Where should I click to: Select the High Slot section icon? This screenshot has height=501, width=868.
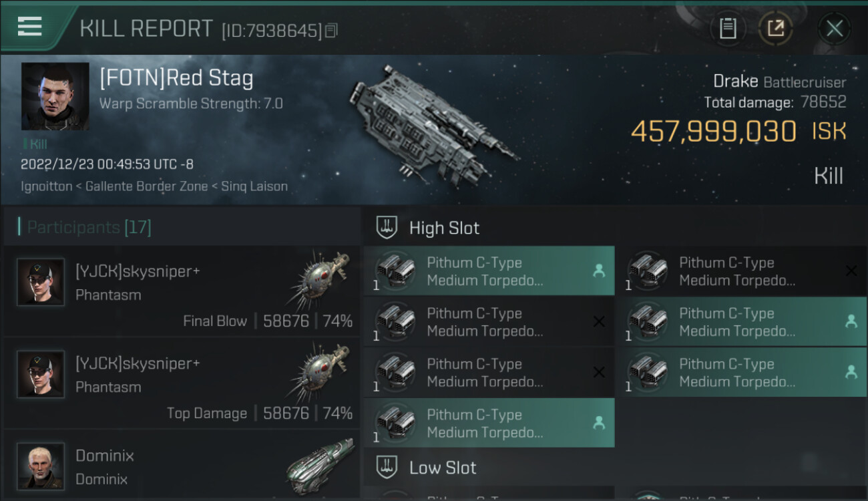tap(387, 228)
